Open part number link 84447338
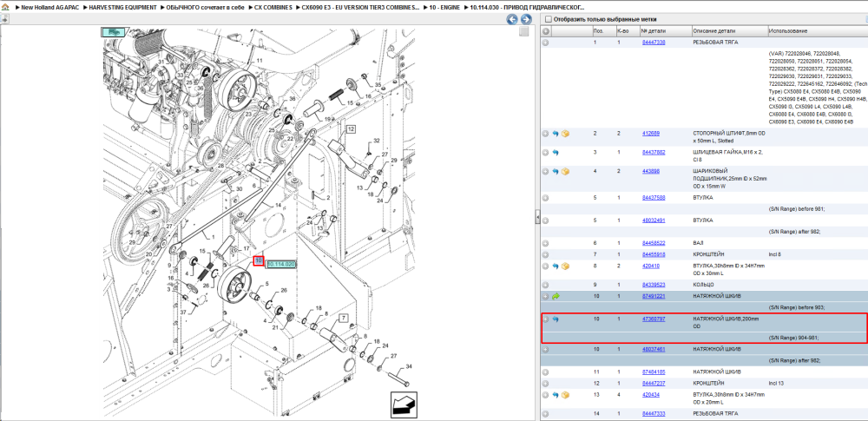The image size is (868, 421). pyautogui.click(x=654, y=42)
